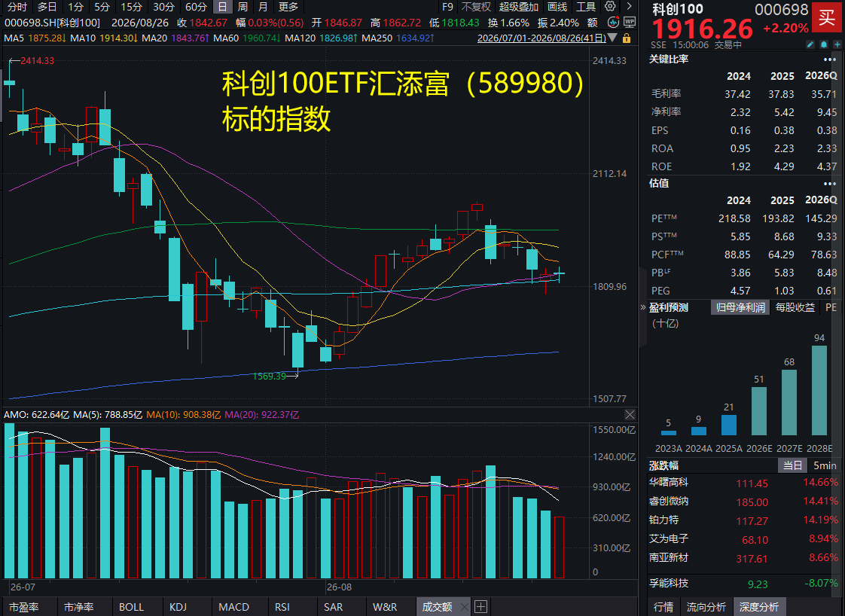Open 不复权 adjustment dropdown
The height and width of the screenshot is (616, 845).
tap(477, 7)
